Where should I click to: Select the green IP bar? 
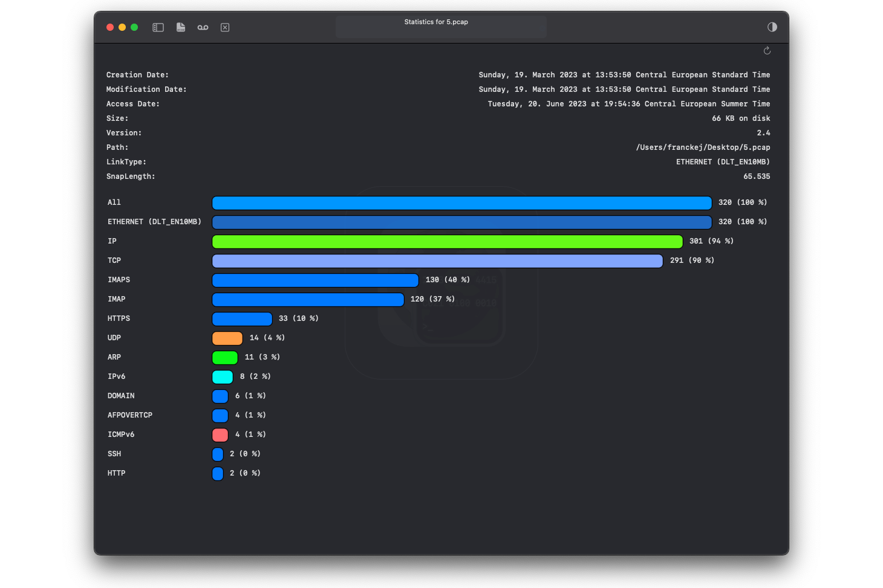[x=448, y=241]
